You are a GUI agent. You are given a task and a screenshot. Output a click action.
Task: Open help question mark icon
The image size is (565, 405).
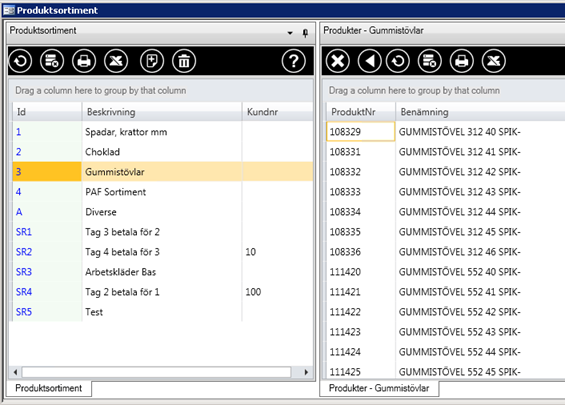pyautogui.click(x=294, y=61)
